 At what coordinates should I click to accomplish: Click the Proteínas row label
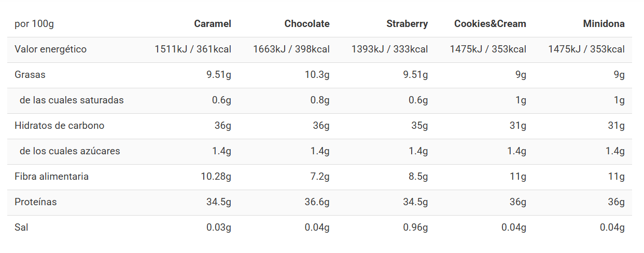tap(36, 202)
